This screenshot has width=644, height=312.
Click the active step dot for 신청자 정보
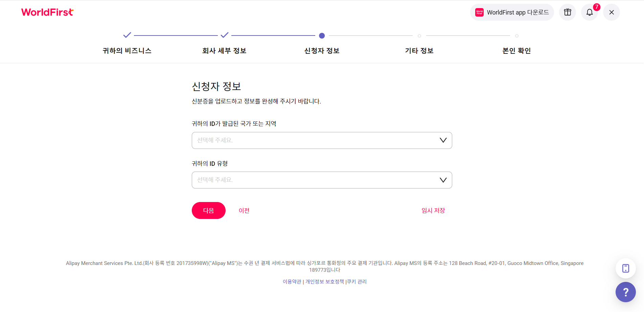(x=322, y=36)
